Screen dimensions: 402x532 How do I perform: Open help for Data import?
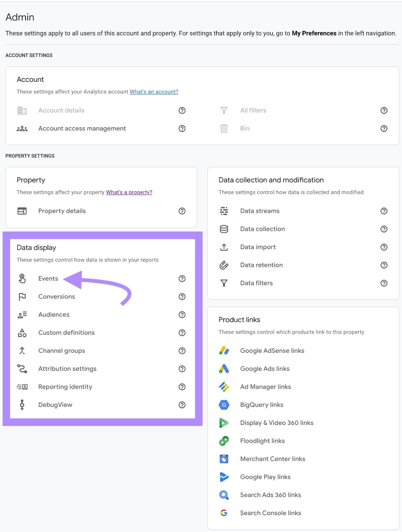click(x=384, y=247)
